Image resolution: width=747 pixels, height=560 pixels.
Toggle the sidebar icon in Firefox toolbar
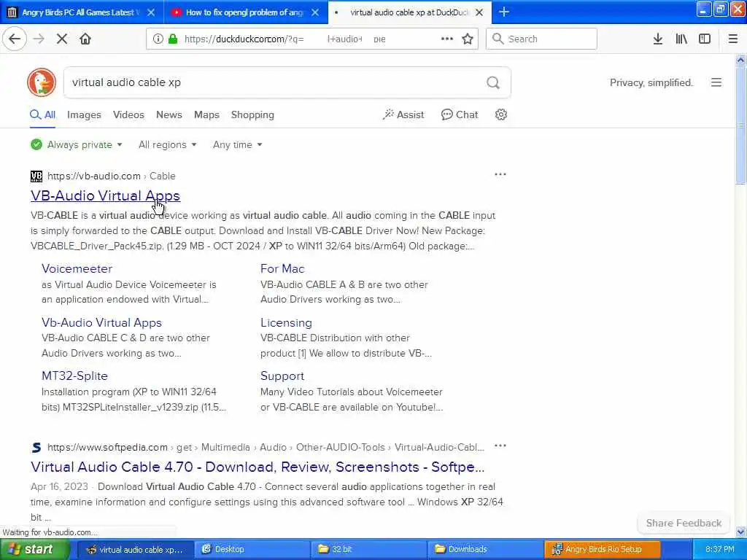click(x=705, y=39)
